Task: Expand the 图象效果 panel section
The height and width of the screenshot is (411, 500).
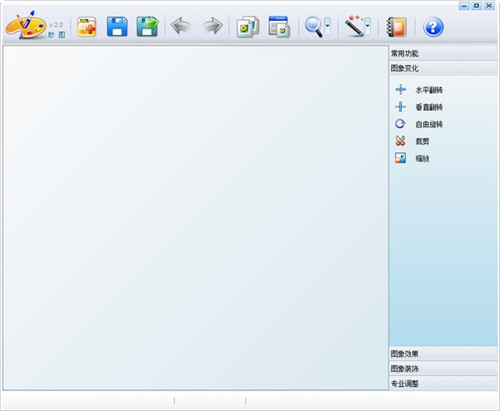Action: [443, 354]
